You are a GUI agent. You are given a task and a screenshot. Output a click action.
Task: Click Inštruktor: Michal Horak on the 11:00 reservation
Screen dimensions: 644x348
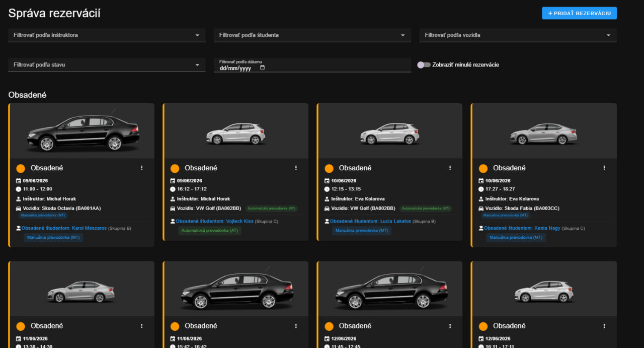coord(49,199)
